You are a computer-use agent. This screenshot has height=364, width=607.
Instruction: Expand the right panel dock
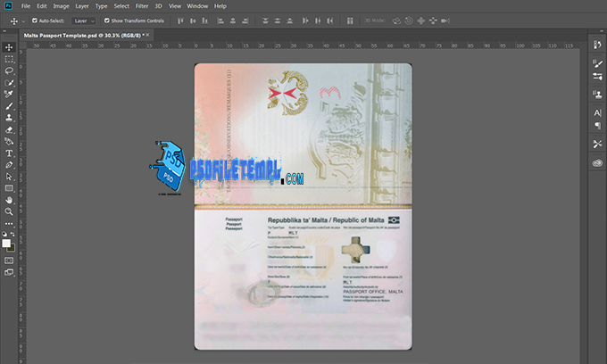tap(602, 31)
